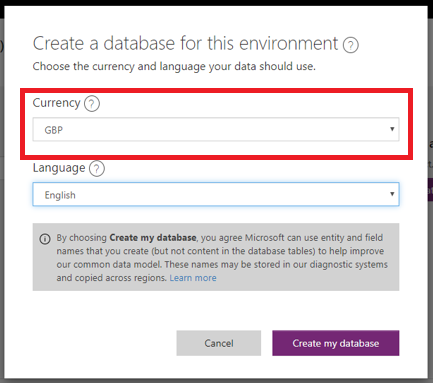
Task: Click the 'Language' field label
Action: pos(59,168)
